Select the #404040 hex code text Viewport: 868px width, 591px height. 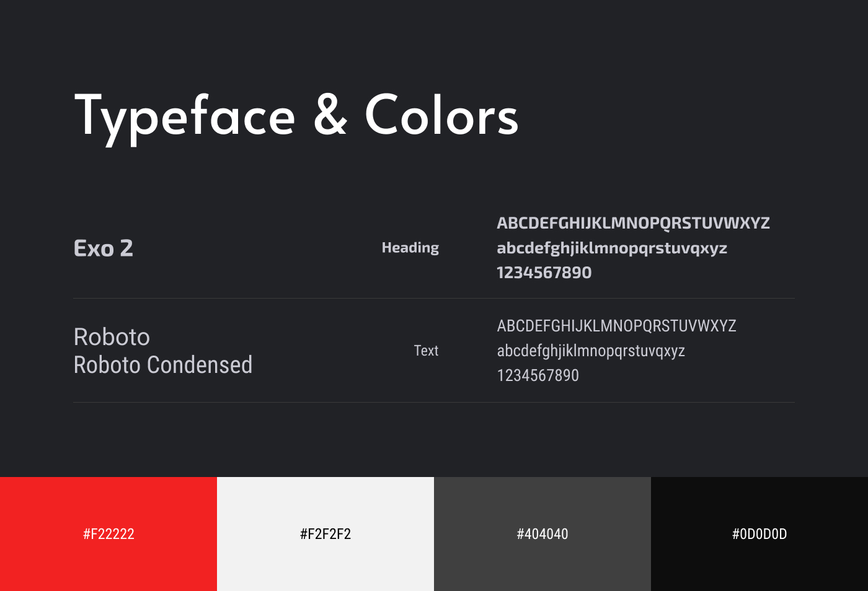[542, 534]
